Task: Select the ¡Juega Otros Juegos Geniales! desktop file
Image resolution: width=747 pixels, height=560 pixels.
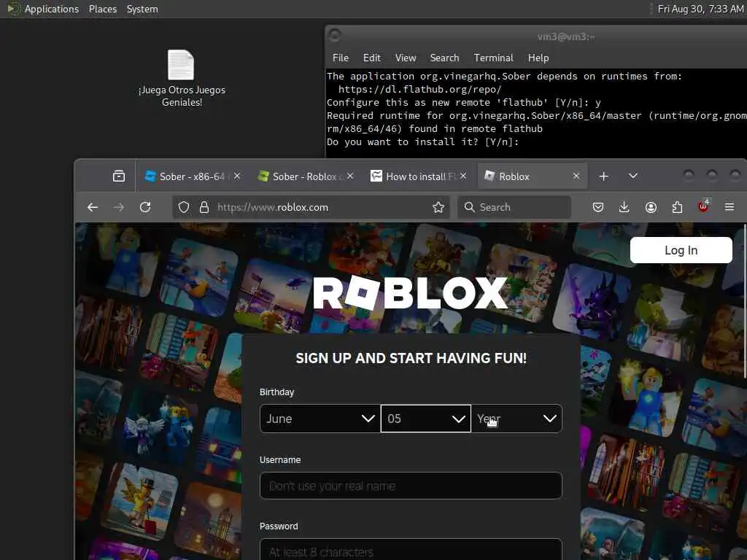Action: (x=182, y=78)
